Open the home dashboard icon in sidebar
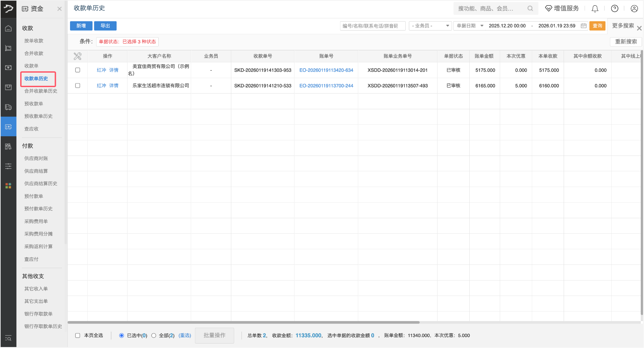Viewport: 644px width, 348px height. [8, 28]
